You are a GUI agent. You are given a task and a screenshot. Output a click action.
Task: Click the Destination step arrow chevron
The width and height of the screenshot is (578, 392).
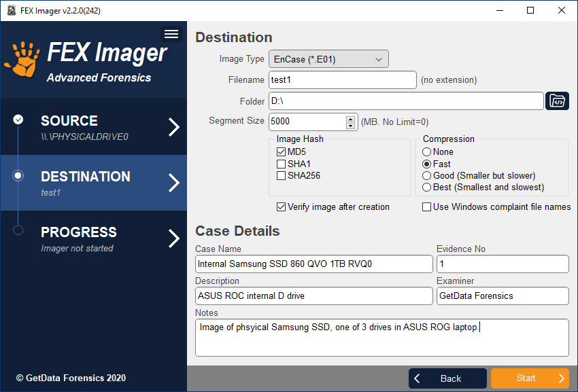(x=174, y=183)
